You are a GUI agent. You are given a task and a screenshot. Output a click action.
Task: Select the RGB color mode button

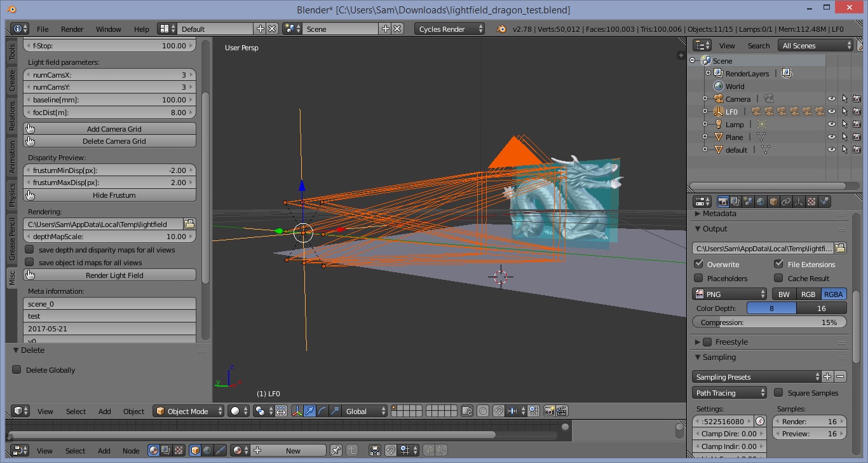point(808,294)
